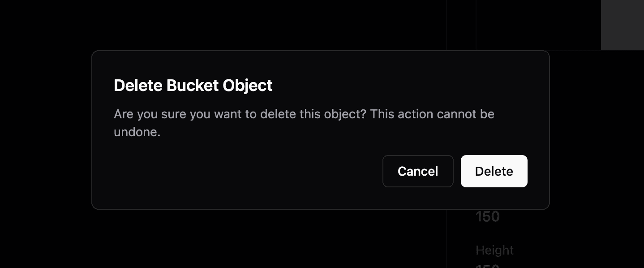Select the gray preview thumbnail behind the dialog
The image size is (644, 268).
click(x=622, y=25)
